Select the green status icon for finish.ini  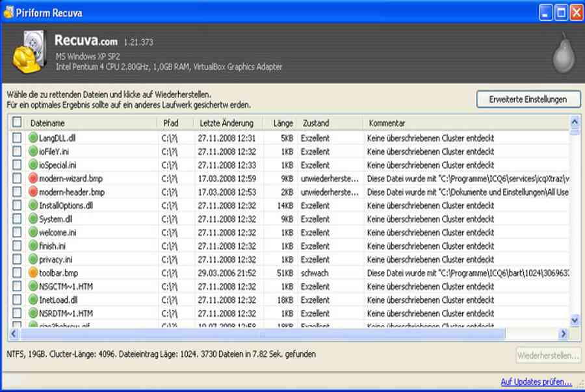point(33,246)
